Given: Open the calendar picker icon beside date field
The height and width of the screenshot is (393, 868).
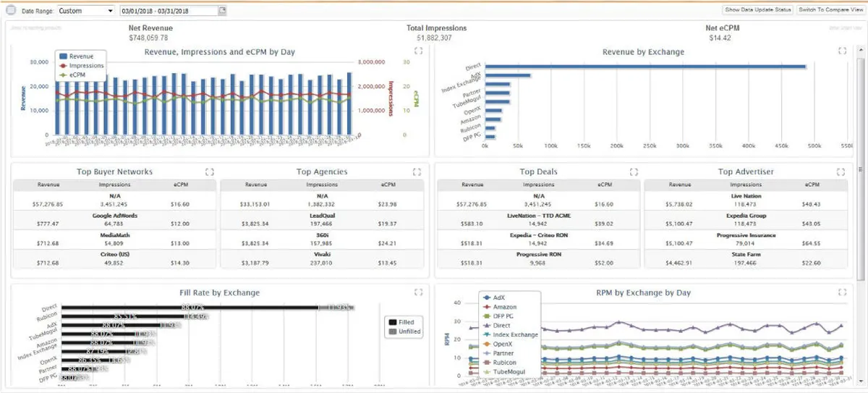Looking at the screenshot, I should 223,11.
